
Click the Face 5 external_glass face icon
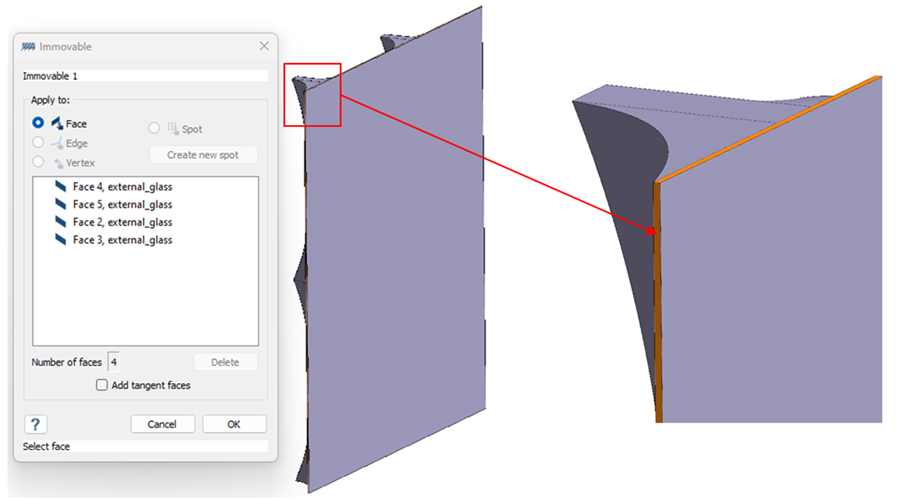61,204
